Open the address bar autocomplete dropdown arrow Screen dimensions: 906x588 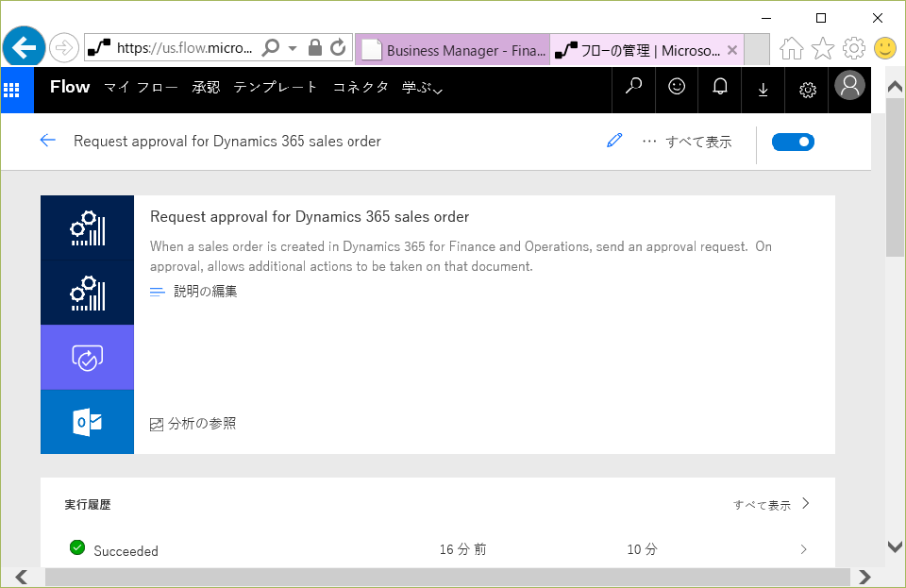pyautogui.click(x=293, y=48)
